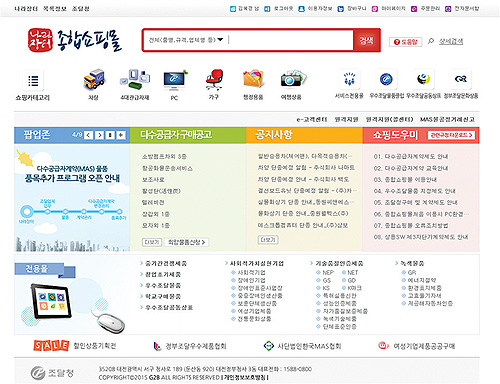Open the 정부조달문화상품 icon

click(x=461, y=79)
